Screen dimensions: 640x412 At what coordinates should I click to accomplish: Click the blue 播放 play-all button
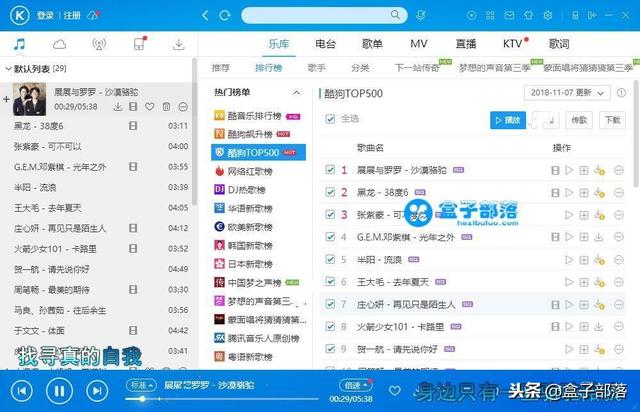point(508,120)
